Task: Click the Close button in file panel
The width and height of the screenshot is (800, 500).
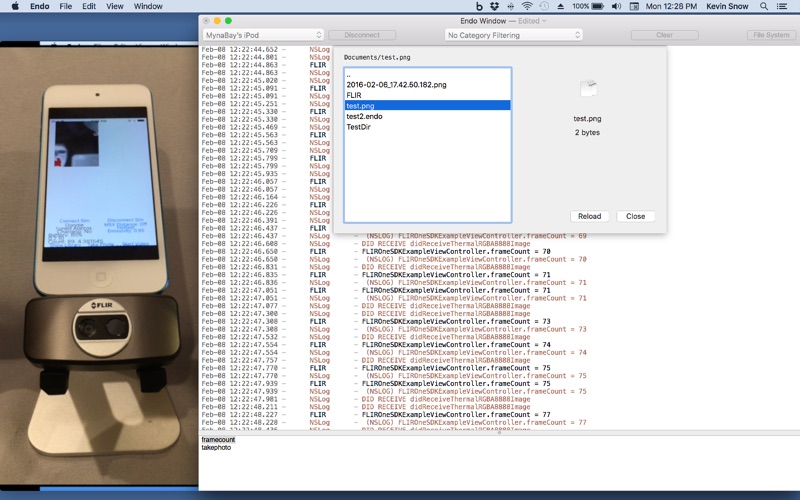Action: coord(635,216)
